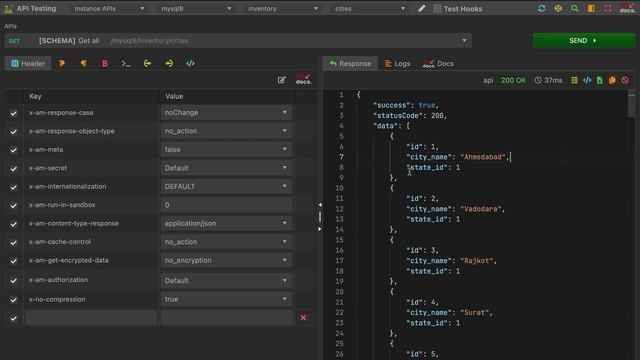The image size is (640, 360).
Task: Switch to the Docs tab
Action: pos(438,63)
